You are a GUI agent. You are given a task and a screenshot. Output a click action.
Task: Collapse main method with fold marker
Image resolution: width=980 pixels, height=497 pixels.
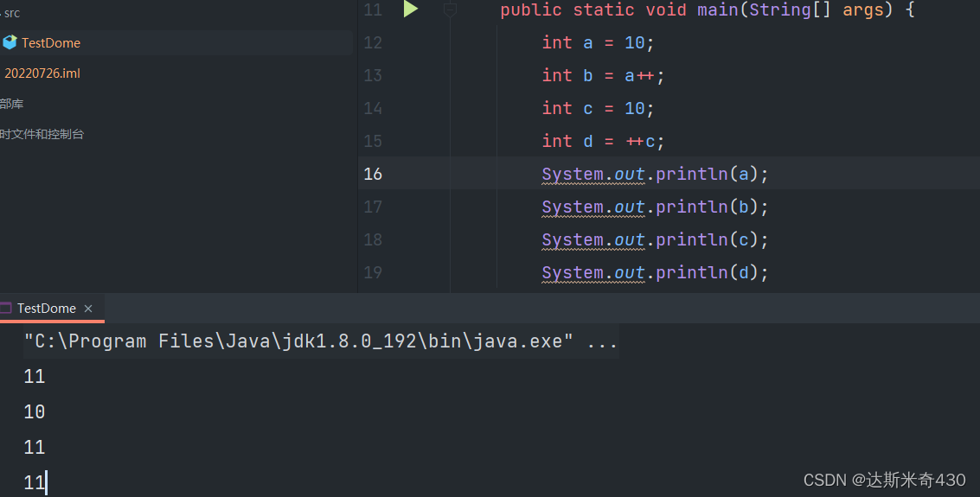point(450,10)
